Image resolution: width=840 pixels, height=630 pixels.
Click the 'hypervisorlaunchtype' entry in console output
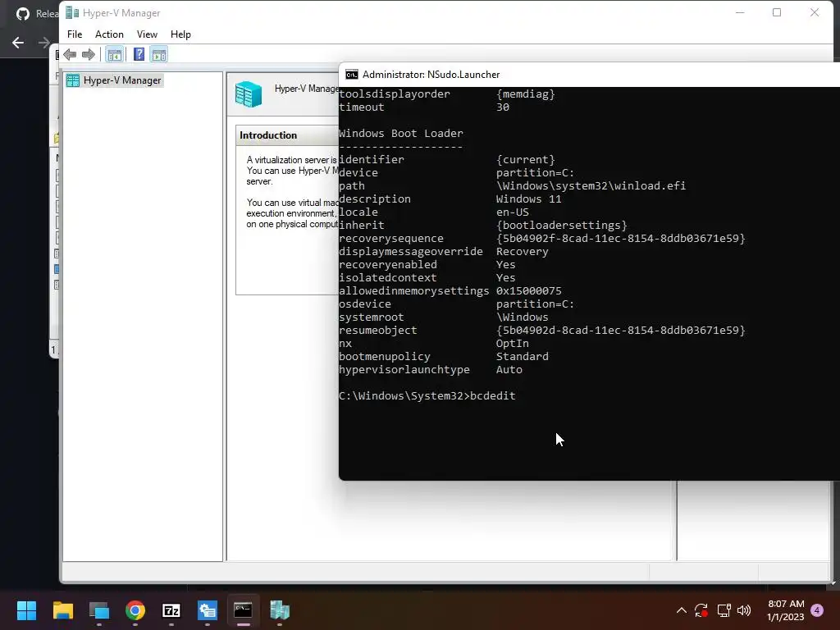click(404, 370)
